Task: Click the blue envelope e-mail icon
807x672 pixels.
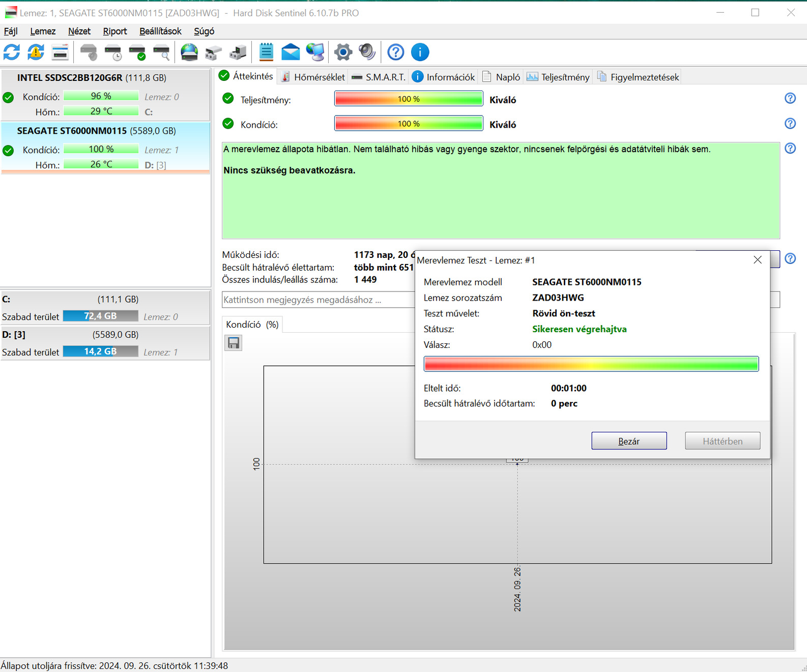Action: [291, 52]
